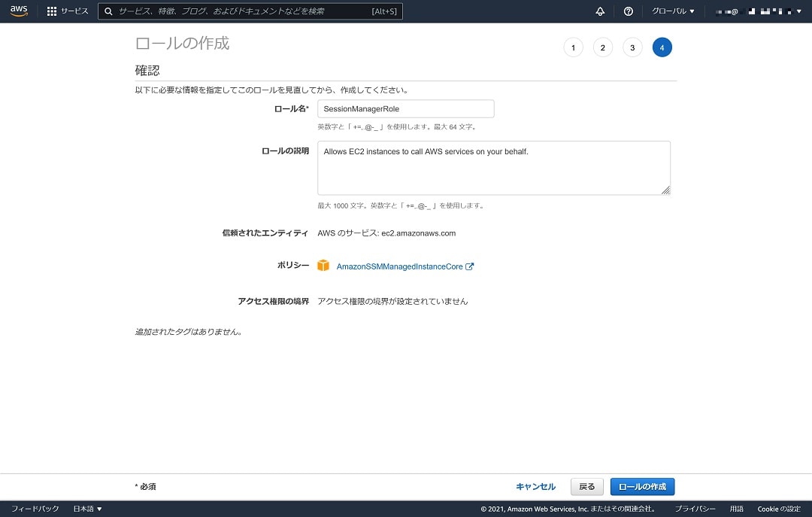Expand the グローバル region dropdown

tap(673, 11)
